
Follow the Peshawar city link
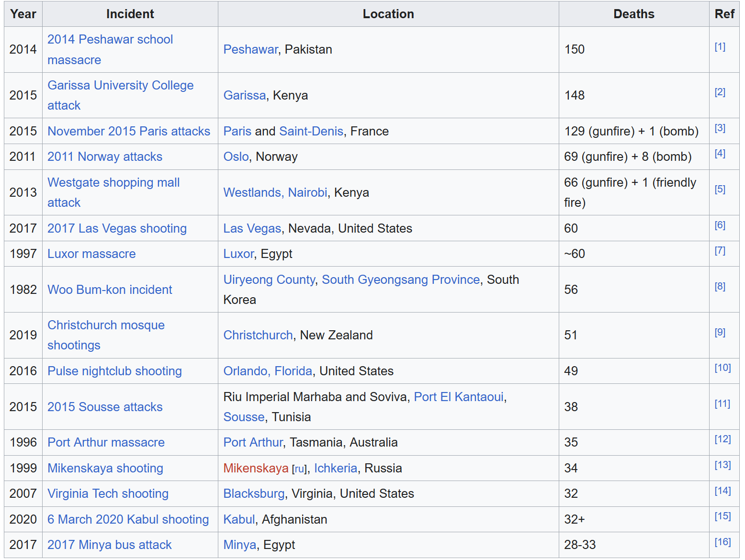(x=250, y=49)
